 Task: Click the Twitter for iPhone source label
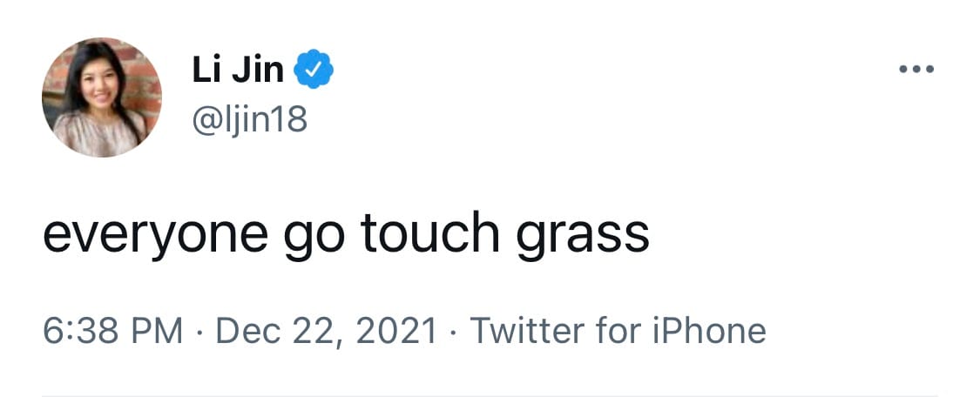tap(618, 331)
